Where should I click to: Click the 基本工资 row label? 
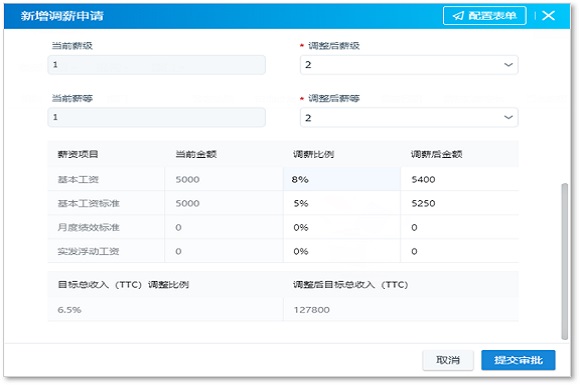[78, 179]
